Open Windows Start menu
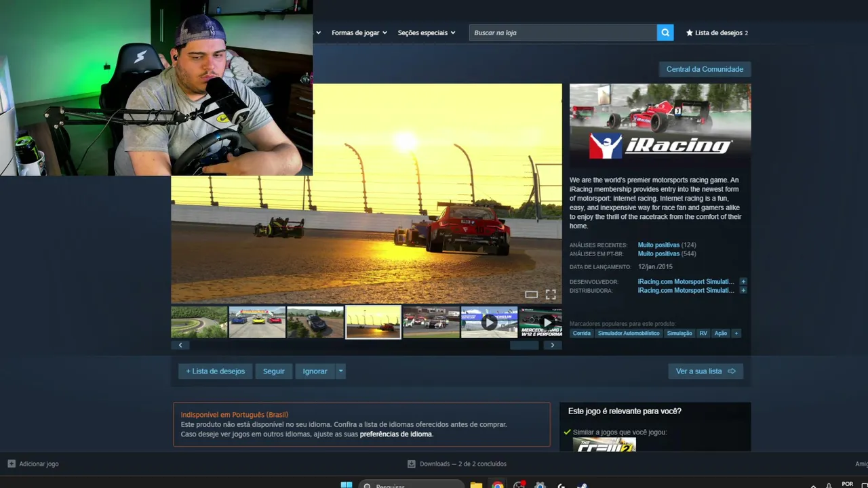The height and width of the screenshot is (488, 868). tap(347, 485)
